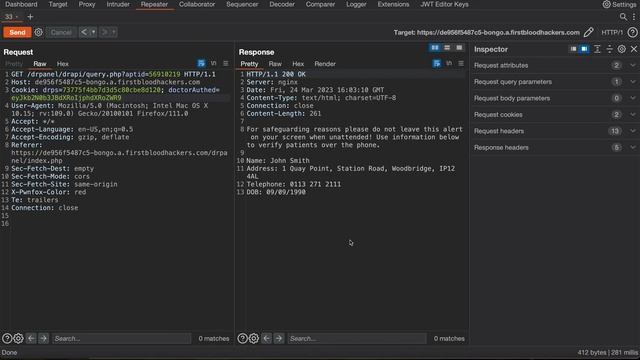The image size is (640, 360).
Task: Toggle response non-printable characters \n
Action: pos(449,64)
